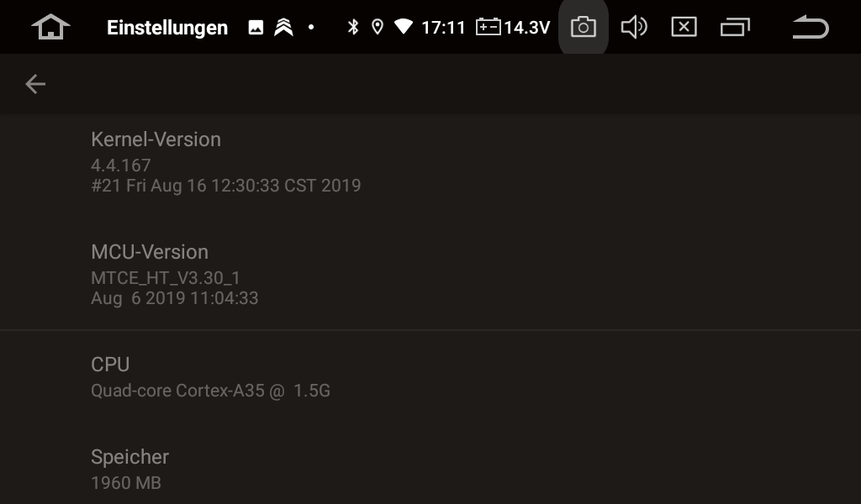Select the Kernel-Version entry

click(430, 162)
